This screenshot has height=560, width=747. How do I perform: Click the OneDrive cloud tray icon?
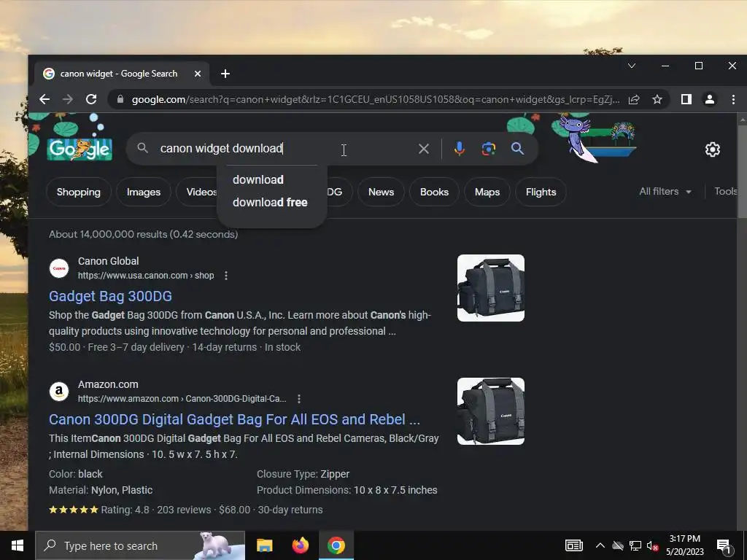(618, 545)
